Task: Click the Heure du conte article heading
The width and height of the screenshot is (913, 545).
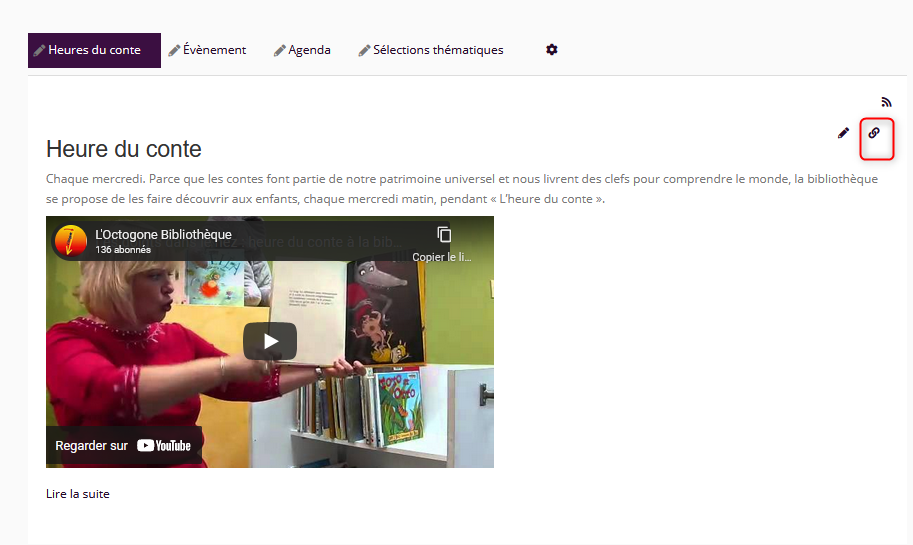Action: tap(123, 149)
